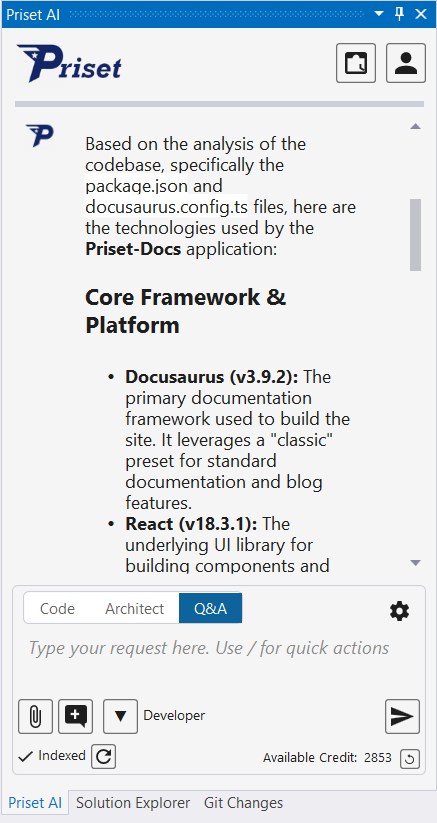Select the Q&A mode
Image resolution: width=437 pixels, height=823 pixels.
pos(210,608)
